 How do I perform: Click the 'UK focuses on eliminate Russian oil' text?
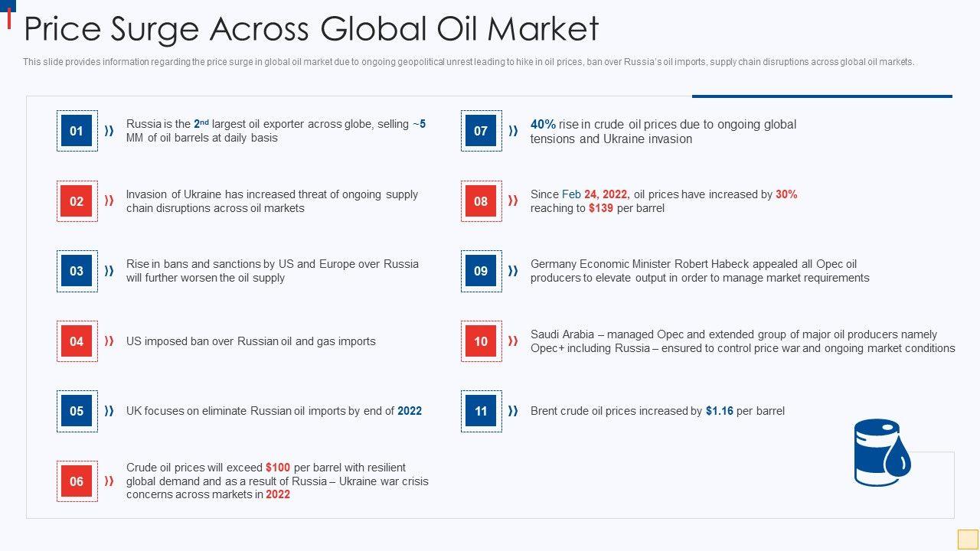tap(273, 411)
